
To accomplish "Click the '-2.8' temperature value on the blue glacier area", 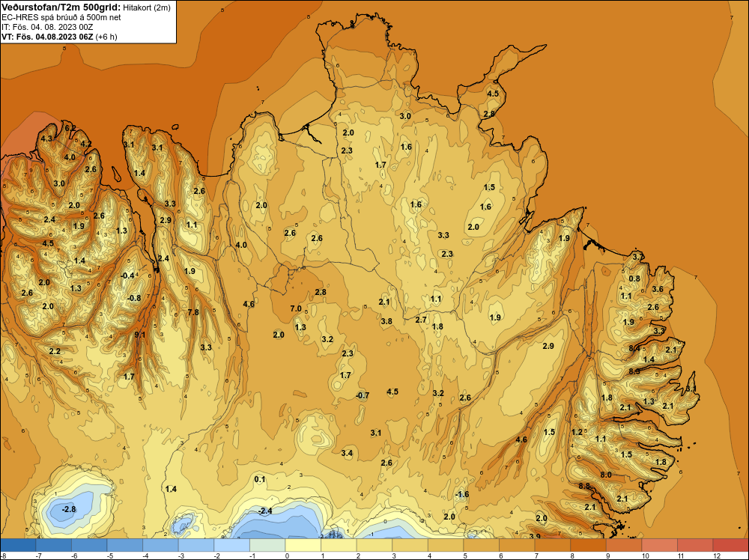I will (x=69, y=509).
